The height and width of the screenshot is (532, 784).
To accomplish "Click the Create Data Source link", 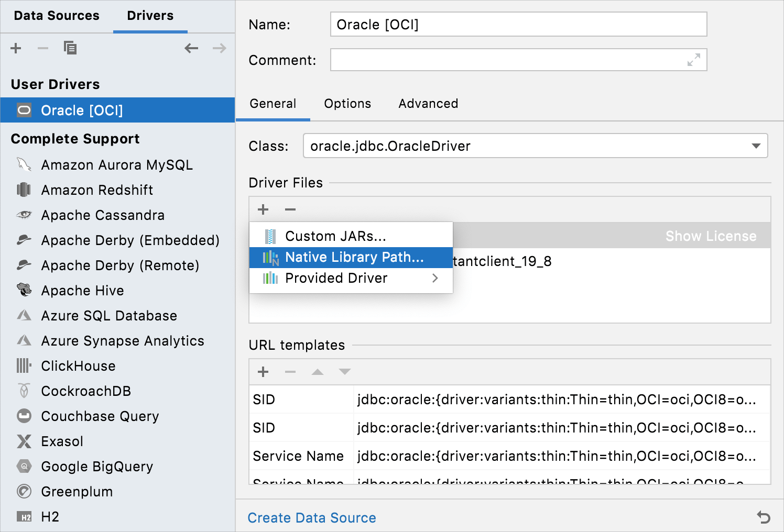I will (x=311, y=517).
